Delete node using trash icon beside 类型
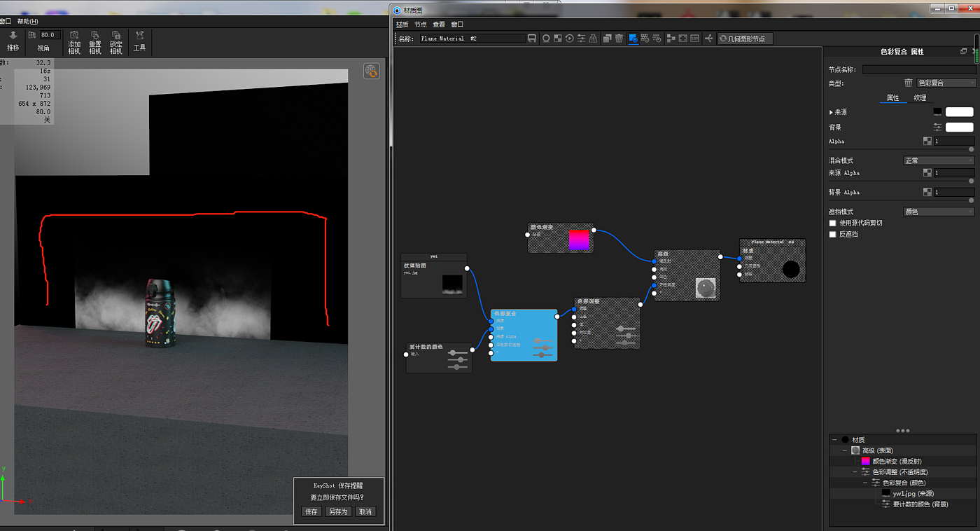This screenshot has width=980, height=531. [x=909, y=83]
